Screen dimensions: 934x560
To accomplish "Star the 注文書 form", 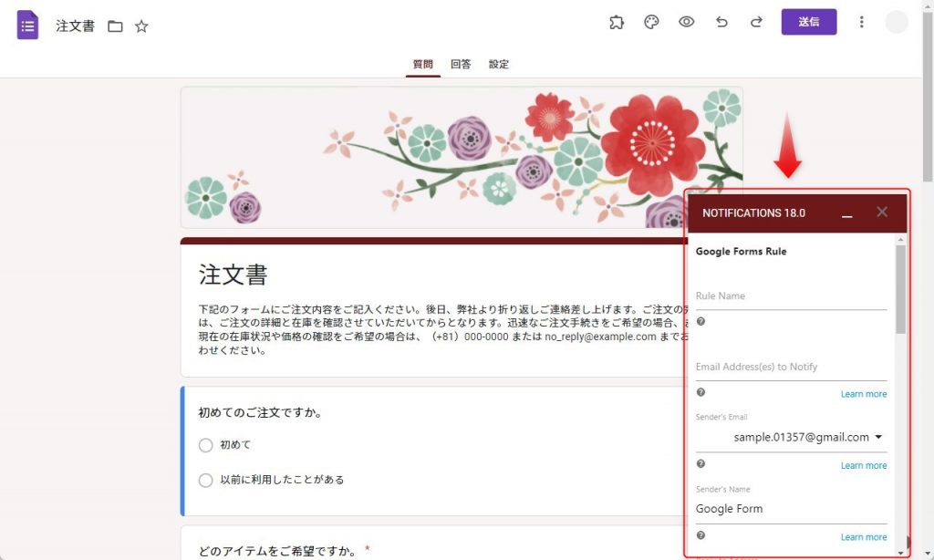I will [141, 26].
